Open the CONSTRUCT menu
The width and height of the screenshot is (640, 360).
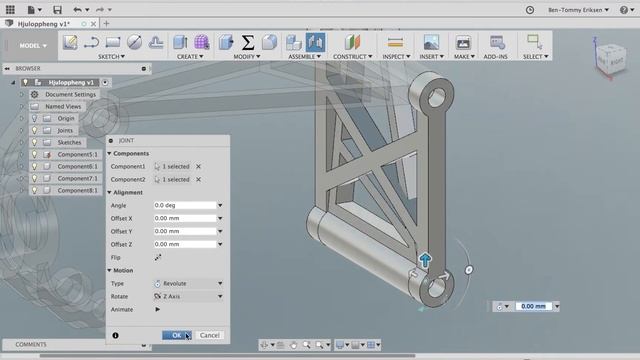(352, 56)
